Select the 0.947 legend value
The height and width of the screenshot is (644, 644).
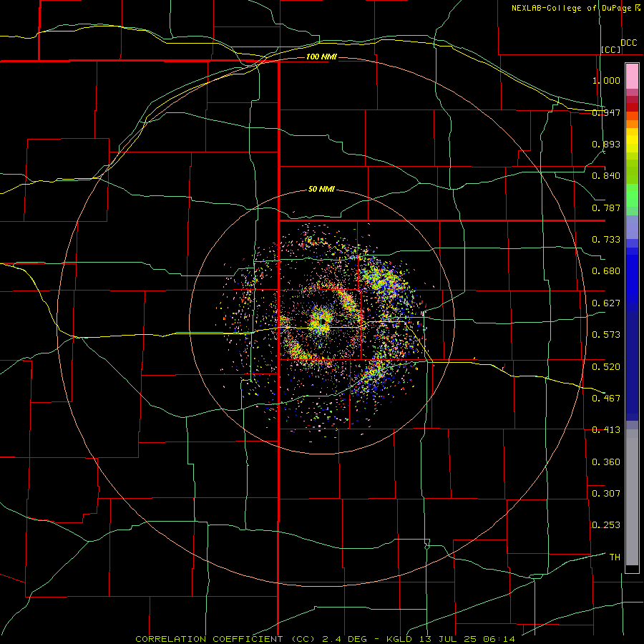[606, 112]
